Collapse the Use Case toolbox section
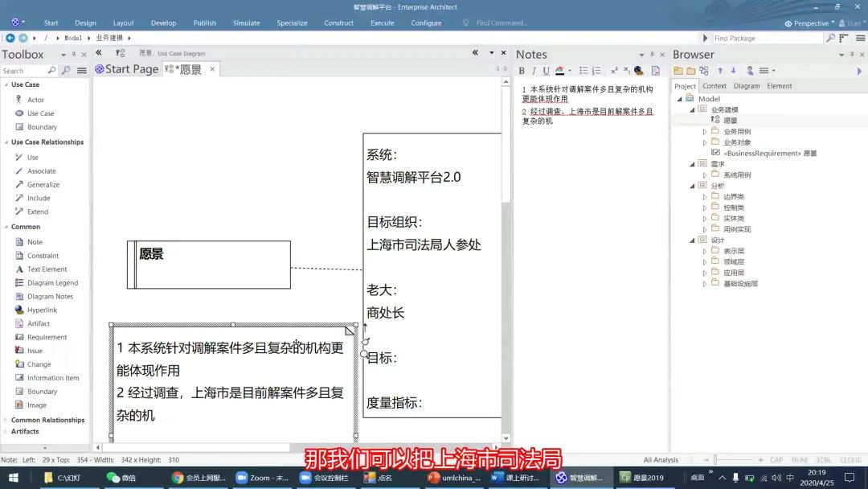This screenshot has height=489, width=868. tap(6, 84)
